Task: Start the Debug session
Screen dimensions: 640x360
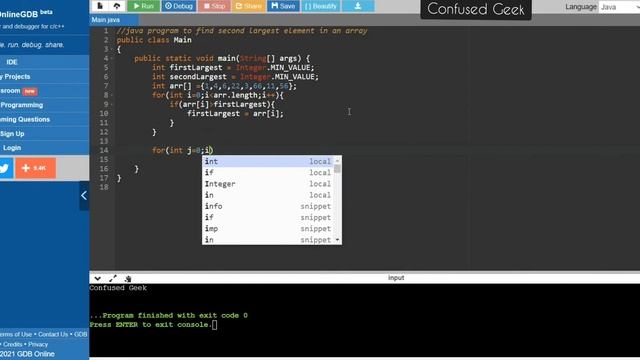Action: pyautogui.click(x=179, y=6)
